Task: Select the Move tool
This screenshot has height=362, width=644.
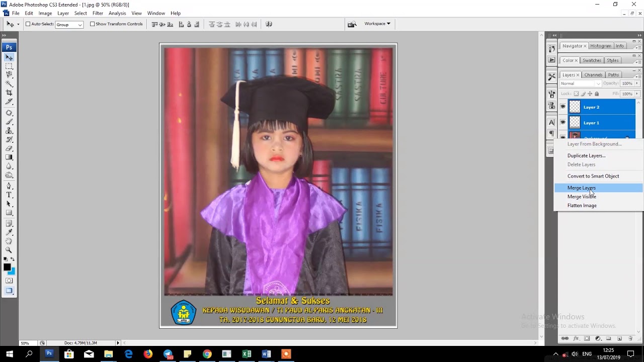Action: point(9,57)
